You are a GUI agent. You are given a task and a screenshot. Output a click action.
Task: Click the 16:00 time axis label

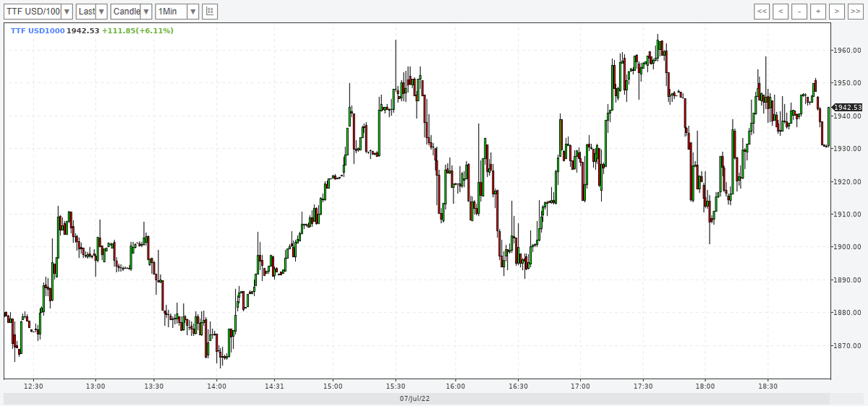[x=455, y=386]
